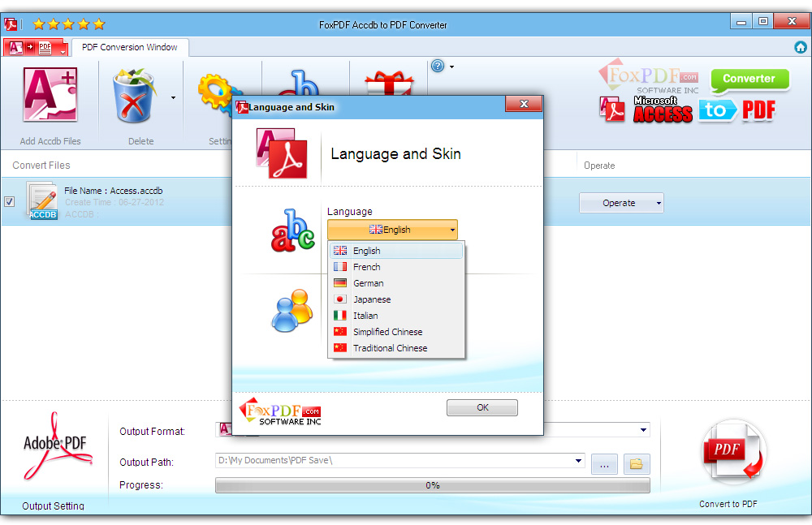The width and height of the screenshot is (812, 525).
Task: Click the Delete recycle bin icon
Action: point(134,96)
